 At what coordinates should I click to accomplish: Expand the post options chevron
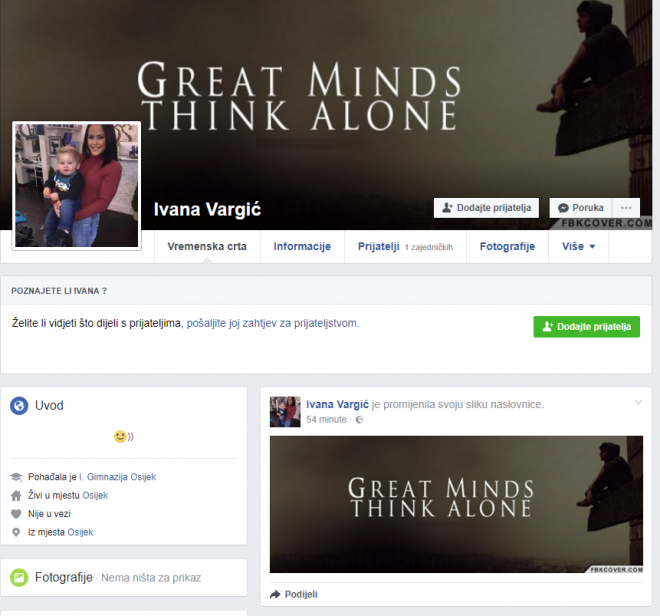(x=638, y=402)
